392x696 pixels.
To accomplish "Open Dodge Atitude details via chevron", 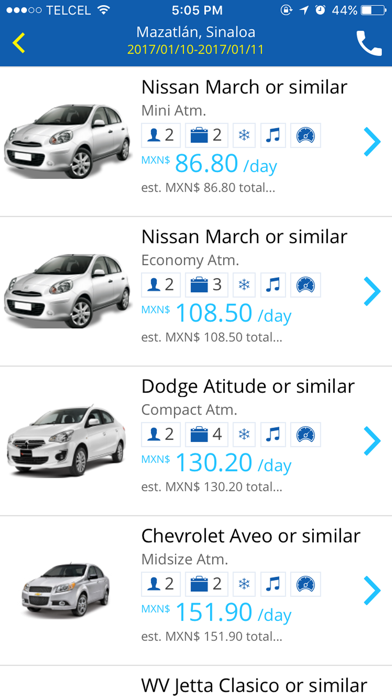I will pyautogui.click(x=372, y=441).
